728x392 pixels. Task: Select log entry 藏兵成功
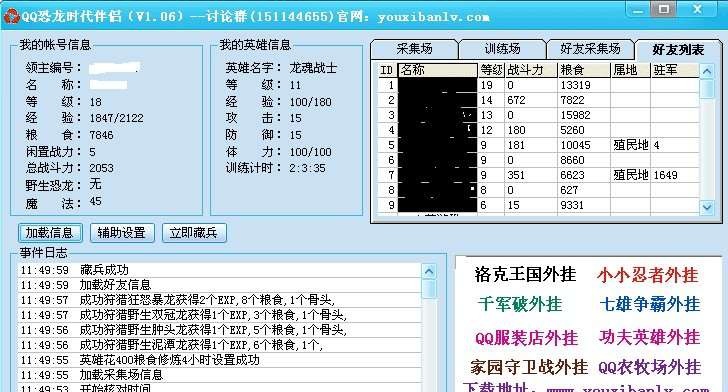pyautogui.click(x=220, y=270)
